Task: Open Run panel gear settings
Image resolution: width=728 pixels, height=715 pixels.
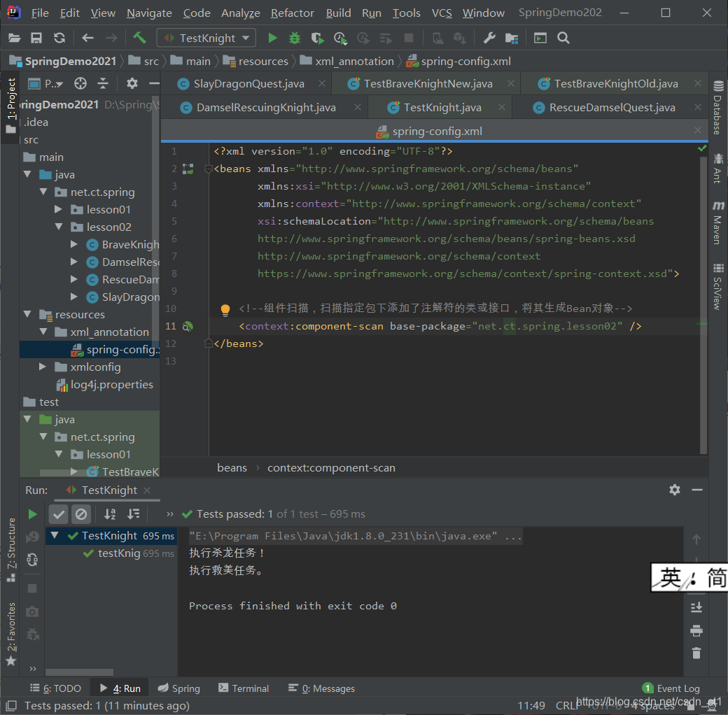Action: tap(675, 490)
